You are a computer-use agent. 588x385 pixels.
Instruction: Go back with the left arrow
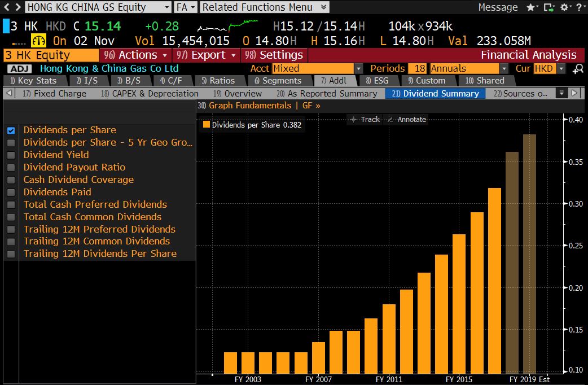(6, 7)
